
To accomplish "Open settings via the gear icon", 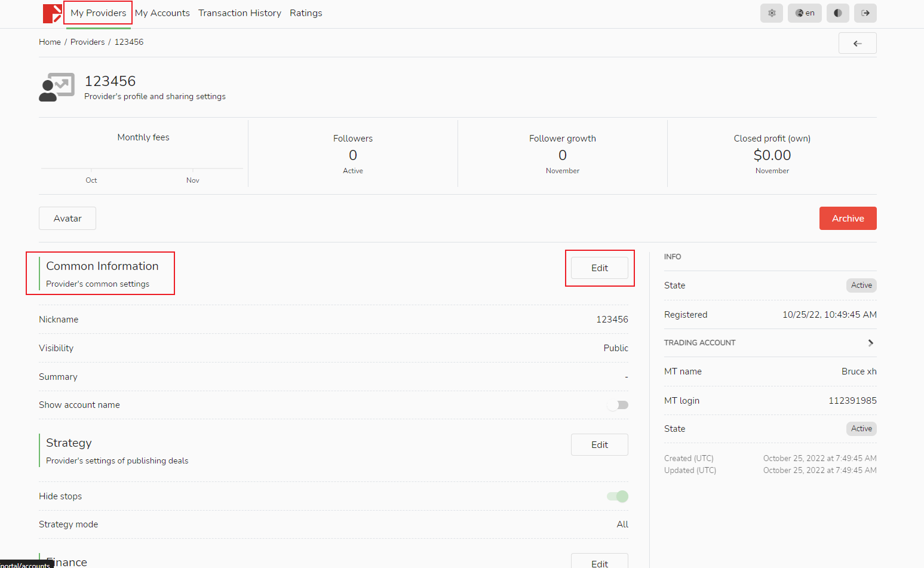I will point(771,13).
